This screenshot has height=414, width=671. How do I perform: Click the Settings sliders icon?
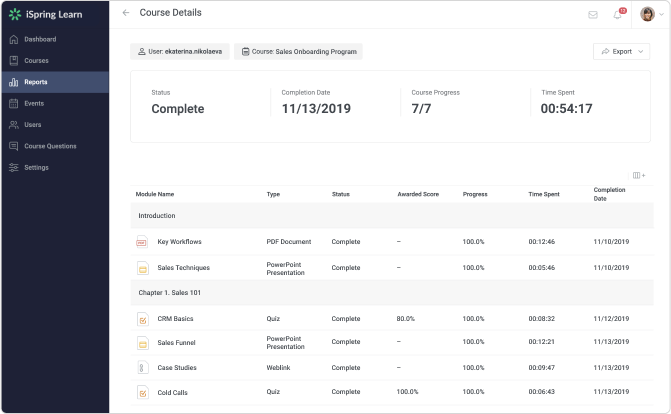tap(14, 168)
